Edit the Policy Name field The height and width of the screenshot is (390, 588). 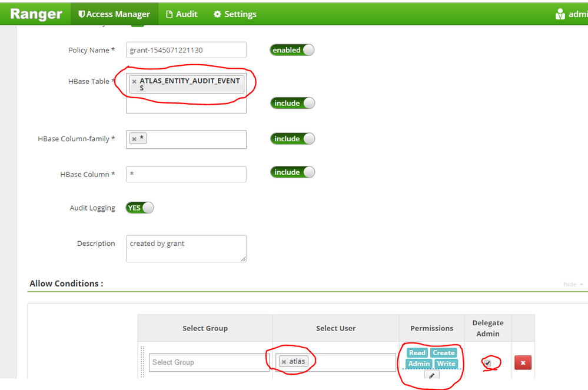pos(186,50)
